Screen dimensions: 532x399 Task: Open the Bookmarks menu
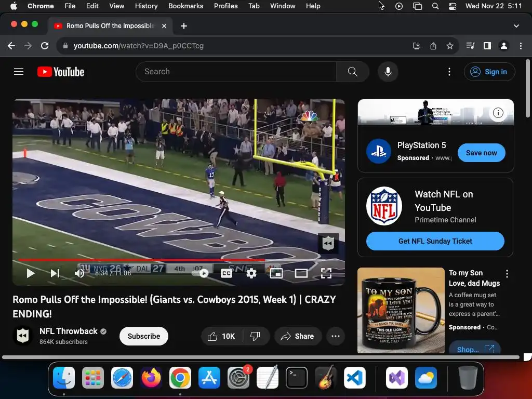click(186, 6)
